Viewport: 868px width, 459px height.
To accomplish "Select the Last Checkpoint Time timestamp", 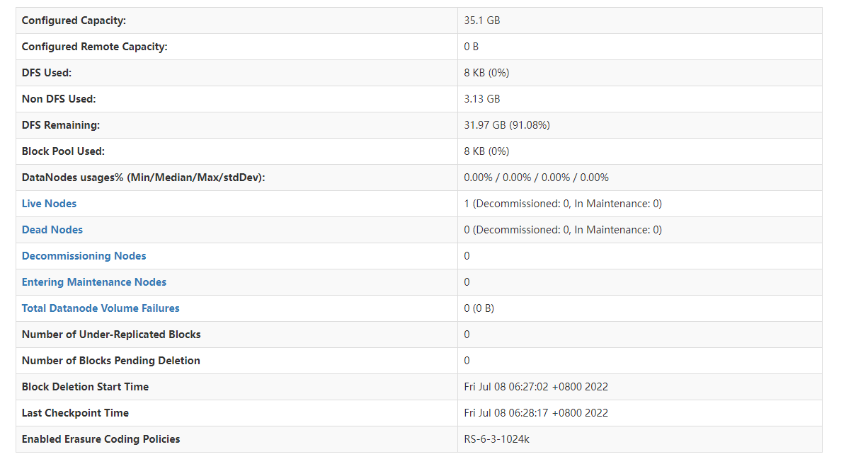I will point(536,413).
